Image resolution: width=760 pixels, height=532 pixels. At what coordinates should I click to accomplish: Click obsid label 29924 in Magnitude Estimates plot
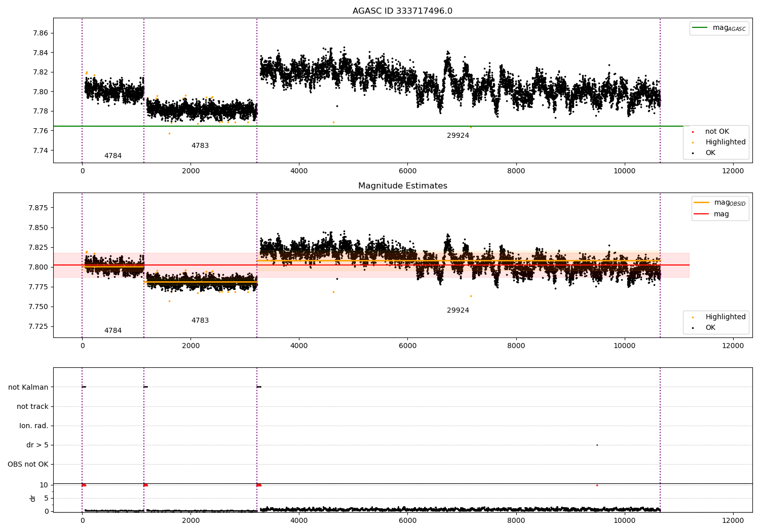tap(458, 311)
